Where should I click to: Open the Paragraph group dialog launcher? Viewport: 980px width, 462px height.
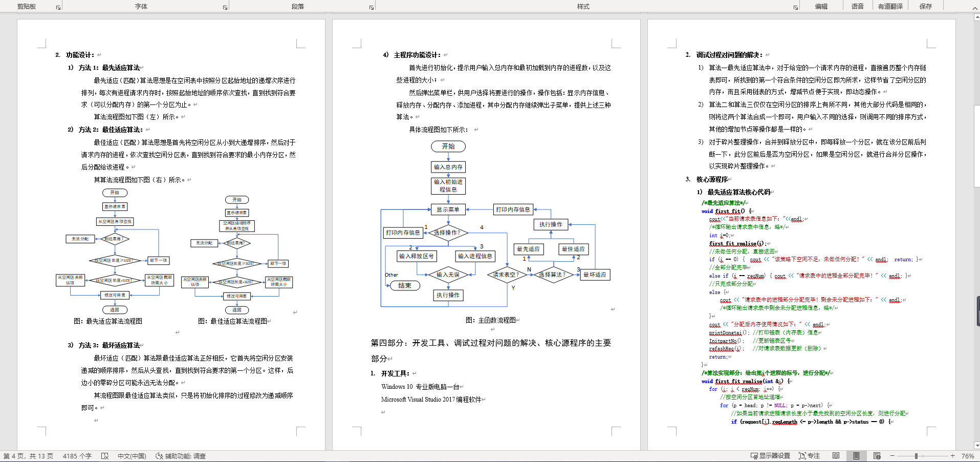coord(371,7)
